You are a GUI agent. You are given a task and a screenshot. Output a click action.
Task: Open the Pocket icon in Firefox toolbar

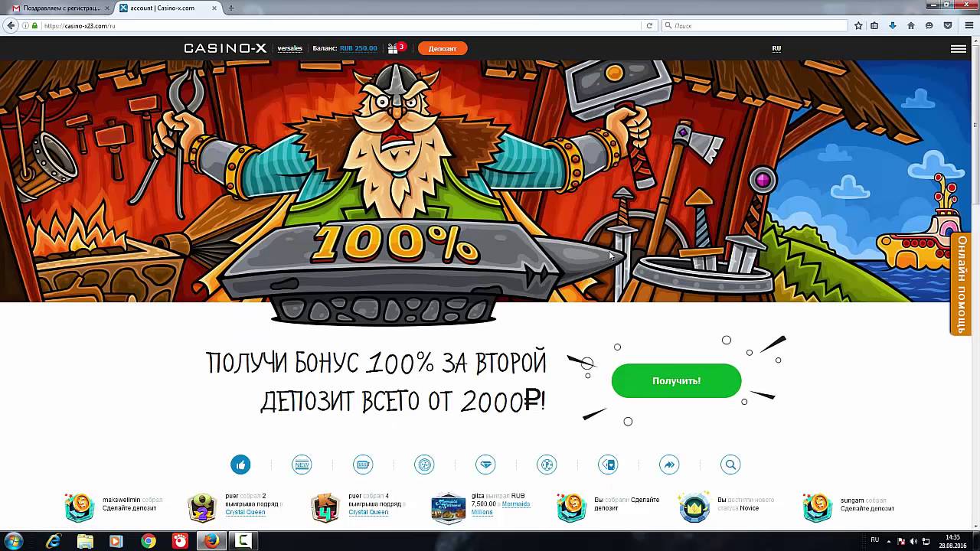pyautogui.click(x=948, y=25)
